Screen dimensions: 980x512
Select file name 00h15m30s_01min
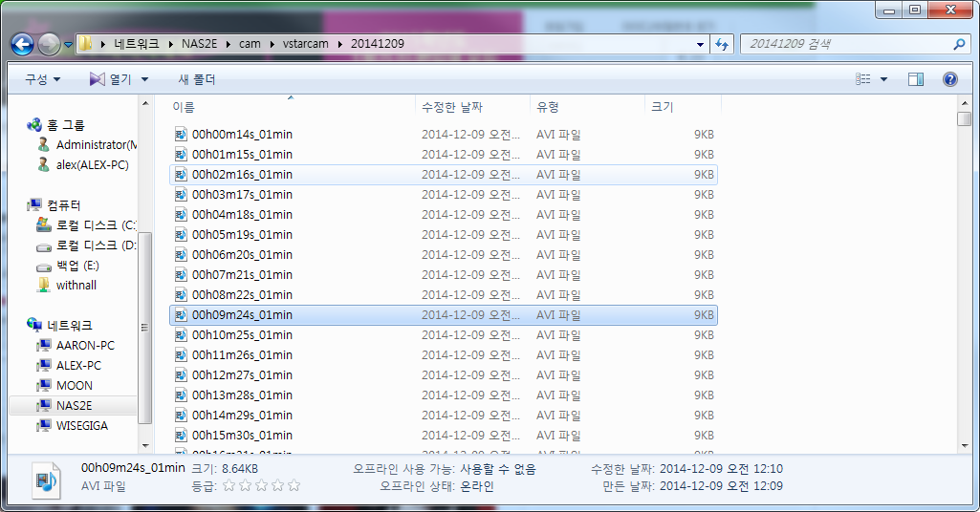coord(242,435)
